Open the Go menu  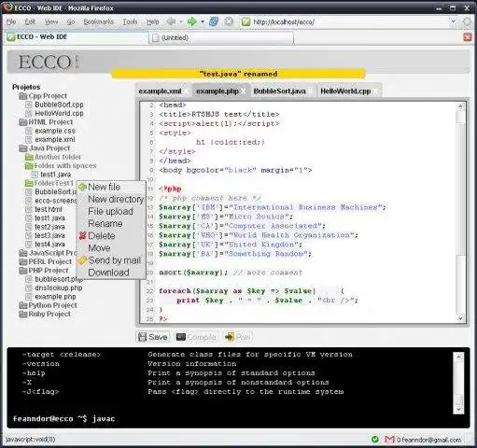pos(71,21)
